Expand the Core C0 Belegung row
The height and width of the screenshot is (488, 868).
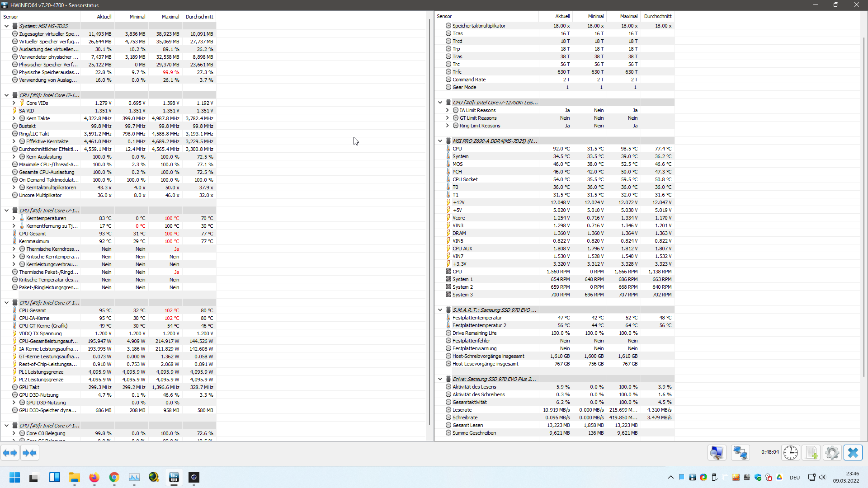(14, 433)
